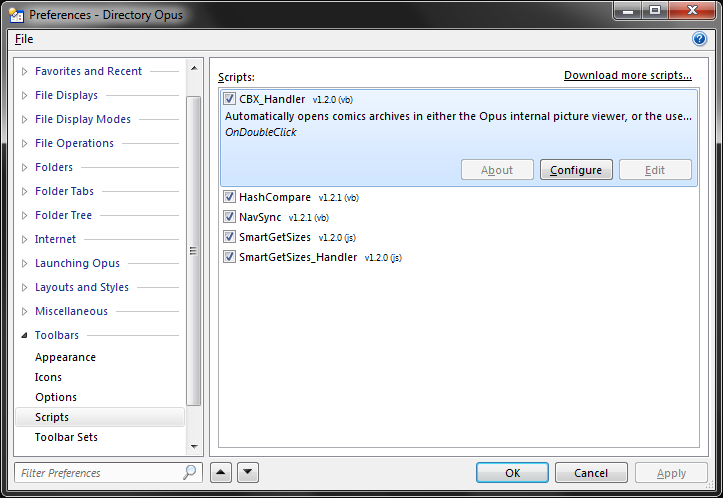Expand the Miscellaneous category

[24, 311]
